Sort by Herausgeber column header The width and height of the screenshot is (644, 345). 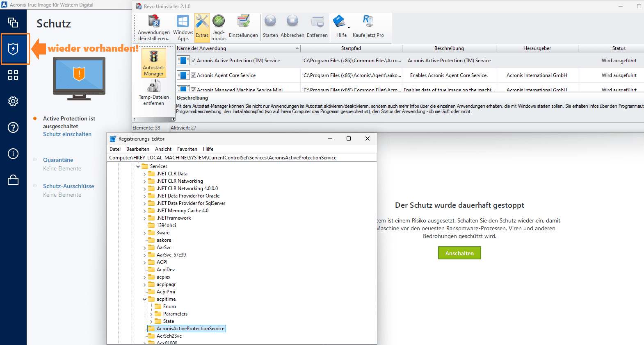point(537,48)
